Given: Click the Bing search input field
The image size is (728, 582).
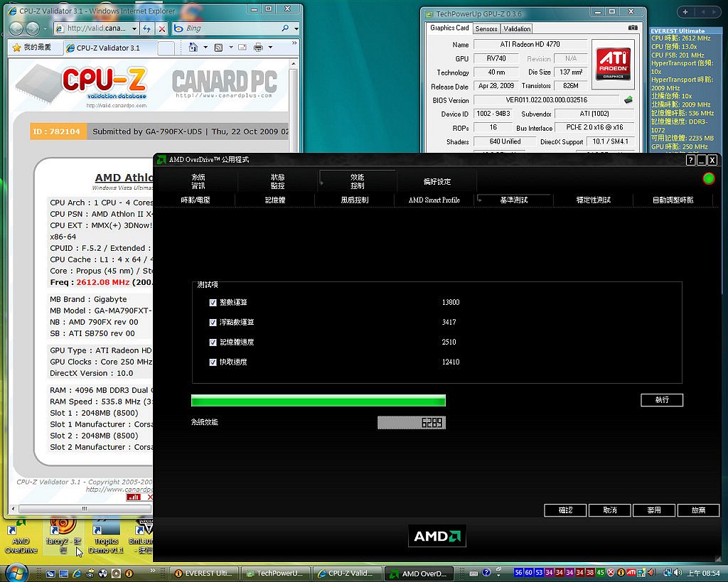Looking at the screenshot, I should point(232,28).
